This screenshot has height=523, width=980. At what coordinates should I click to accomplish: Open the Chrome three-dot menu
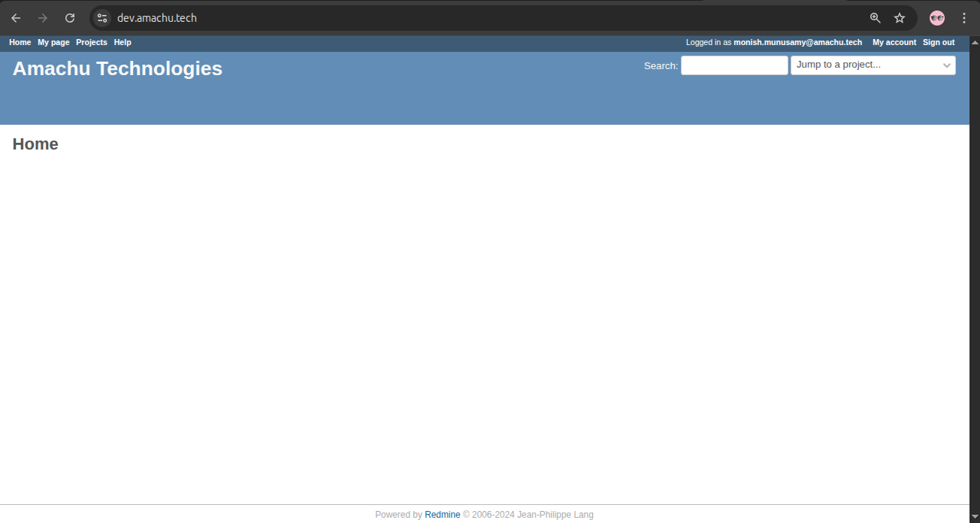tap(964, 18)
